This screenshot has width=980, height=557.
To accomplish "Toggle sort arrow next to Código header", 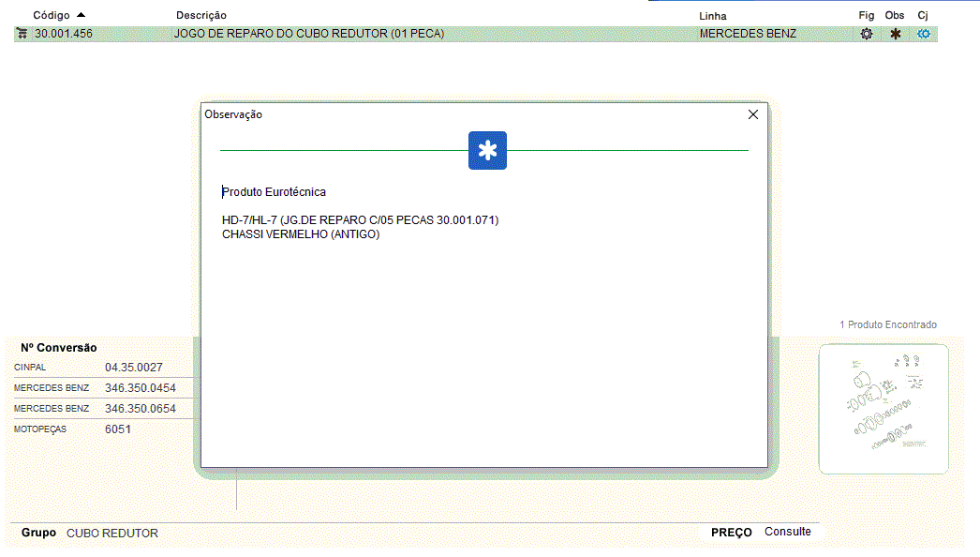I will pyautogui.click(x=81, y=15).
